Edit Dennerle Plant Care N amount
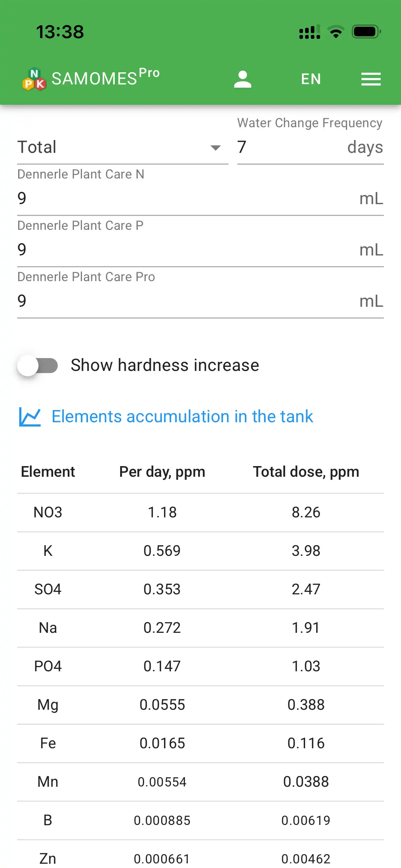This screenshot has width=401, height=868. click(x=185, y=199)
